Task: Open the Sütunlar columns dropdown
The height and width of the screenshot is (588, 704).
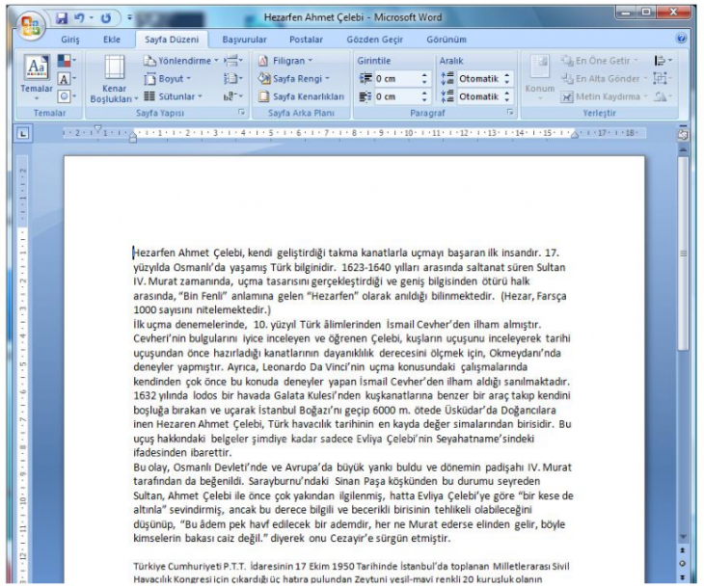Action: coord(173,96)
